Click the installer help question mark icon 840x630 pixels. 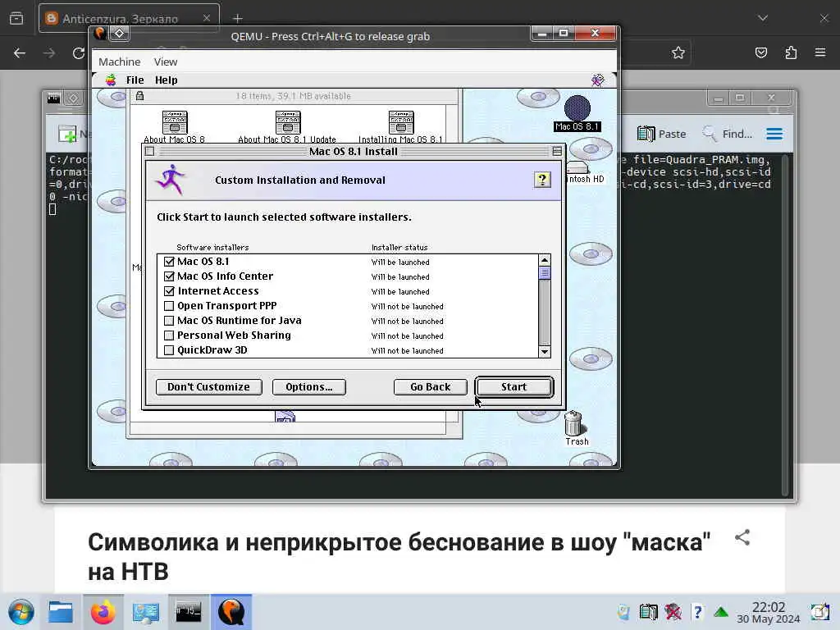tap(542, 180)
